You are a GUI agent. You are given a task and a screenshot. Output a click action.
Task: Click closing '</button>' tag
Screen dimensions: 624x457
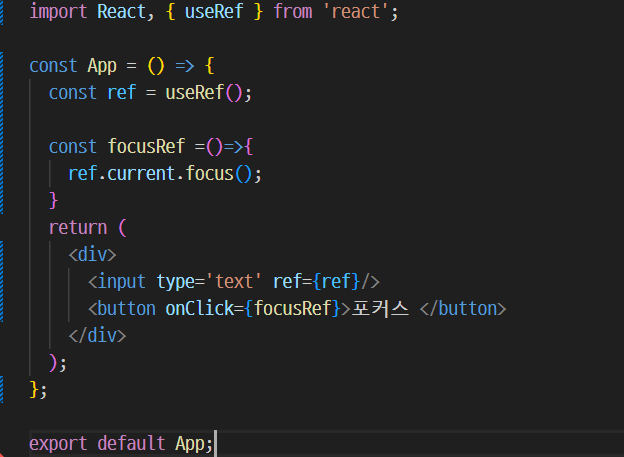pos(463,309)
